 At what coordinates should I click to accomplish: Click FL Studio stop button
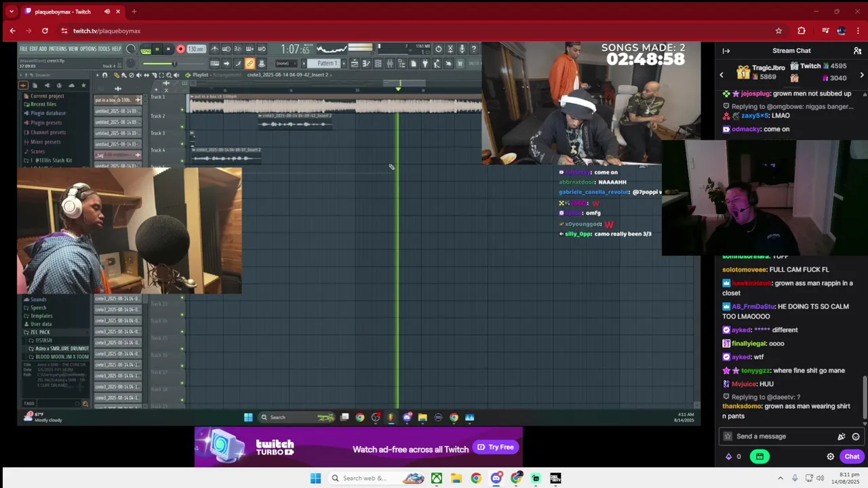(168, 49)
